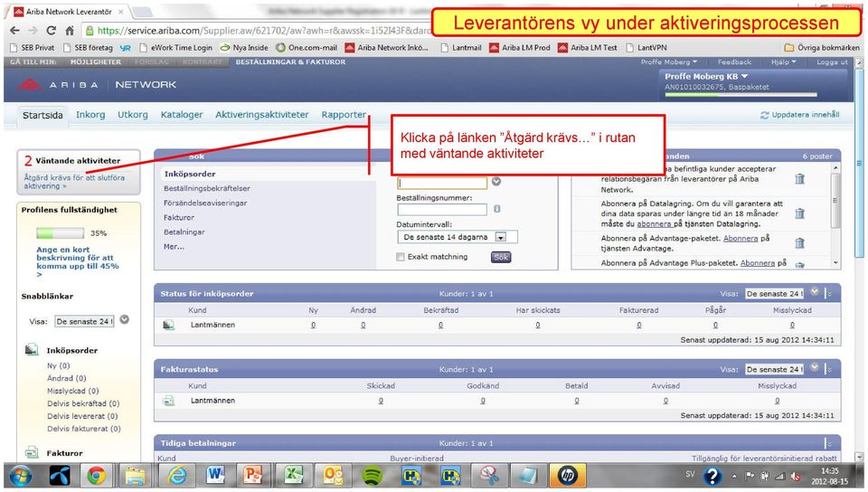Delete the Datalagring announcement via trash icon
Viewport: 868px width, 492px height.
(x=799, y=213)
